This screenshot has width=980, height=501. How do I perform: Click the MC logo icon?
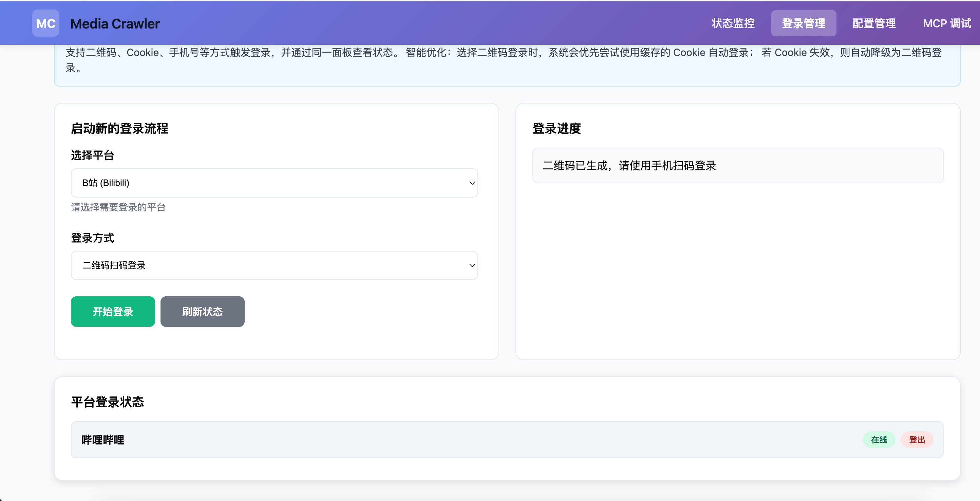(45, 23)
